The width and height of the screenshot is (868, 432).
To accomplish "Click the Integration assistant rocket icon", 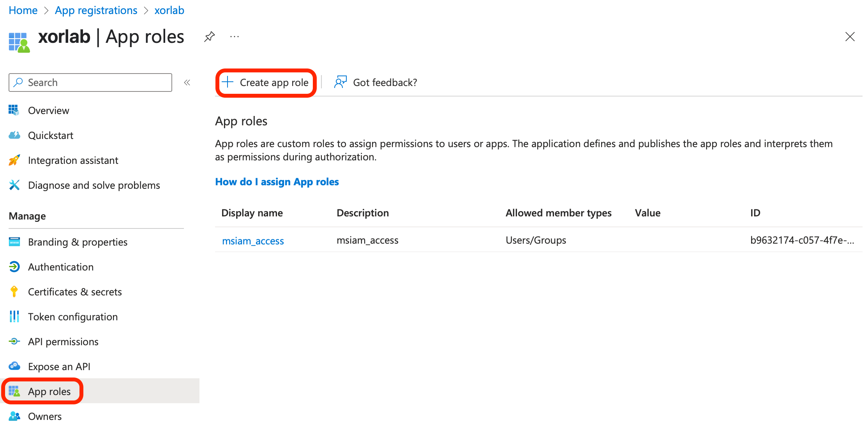I will click(x=14, y=160).
